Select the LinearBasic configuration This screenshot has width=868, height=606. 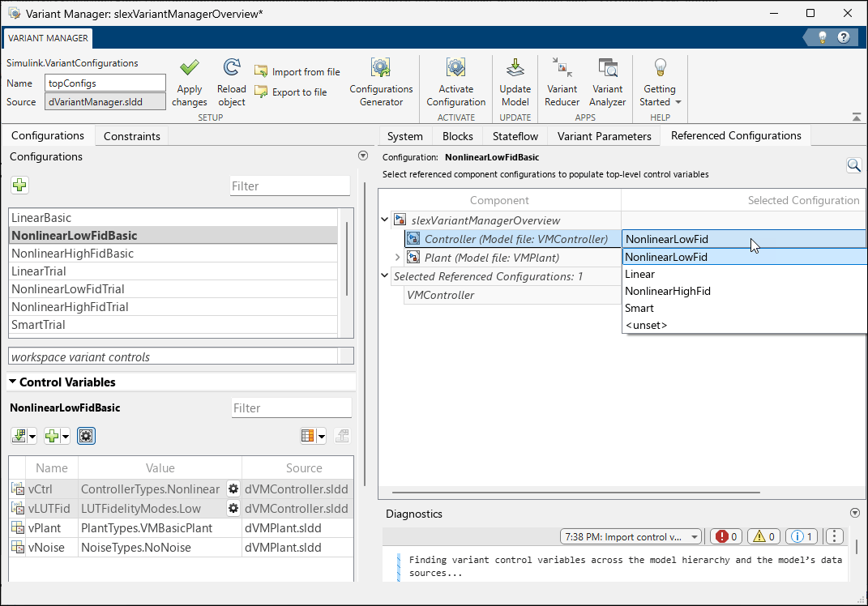coord(173,217)
